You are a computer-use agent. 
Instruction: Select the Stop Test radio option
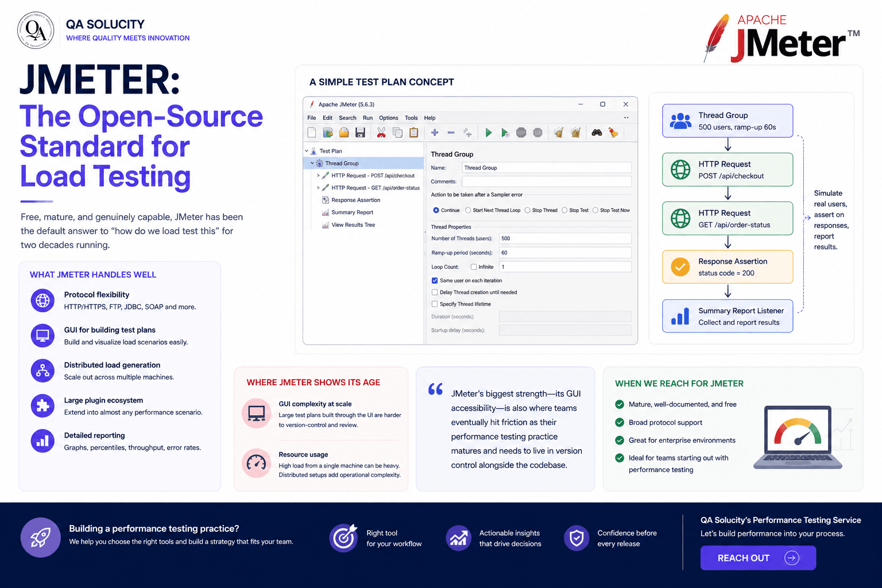point(564,210)
